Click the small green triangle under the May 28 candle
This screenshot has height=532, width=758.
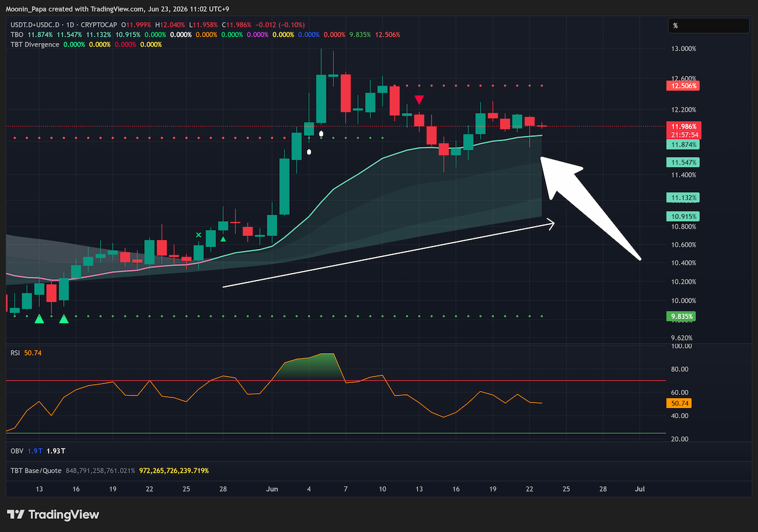[x=223, y=239]
